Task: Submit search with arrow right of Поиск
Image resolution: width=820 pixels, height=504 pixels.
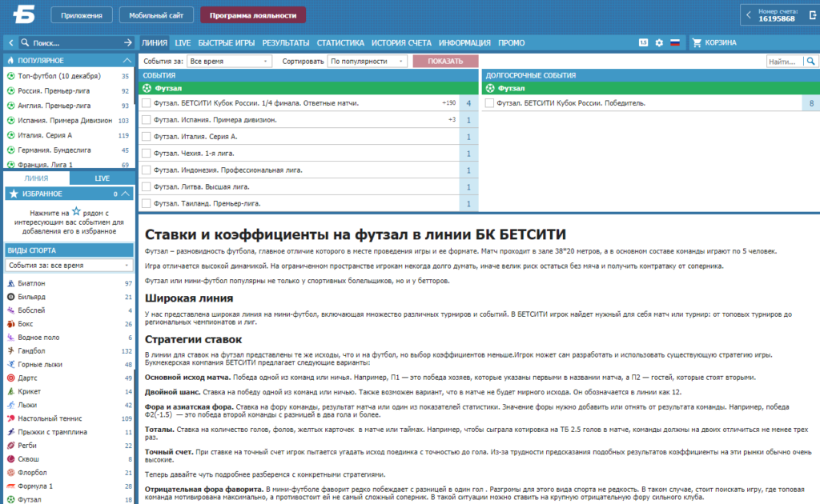Action: click(x=127, y=43)
